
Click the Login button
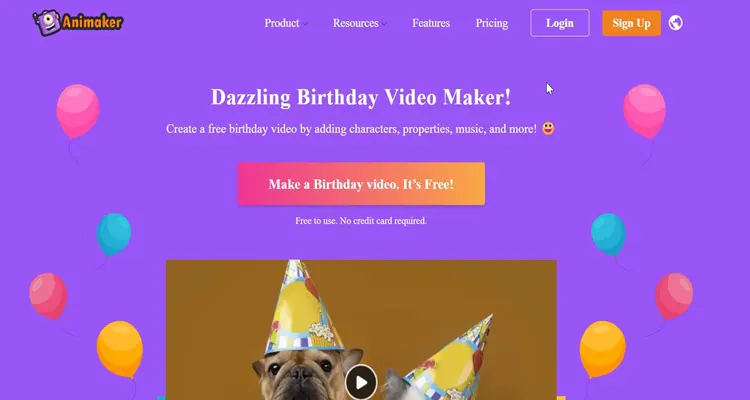(560, 23)
